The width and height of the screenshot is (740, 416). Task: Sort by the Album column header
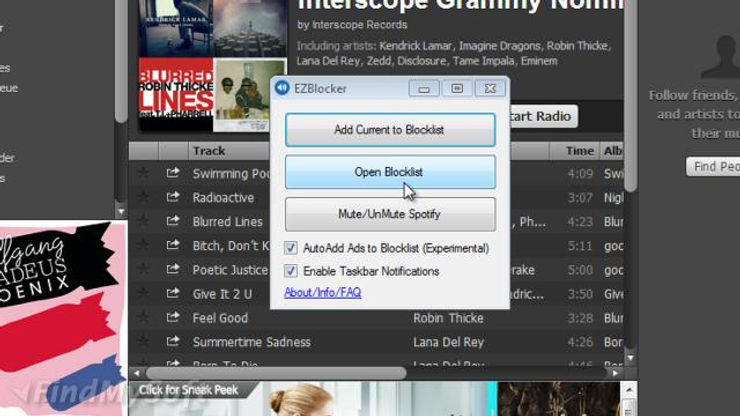pyautogui.click(x=612, y=151)
